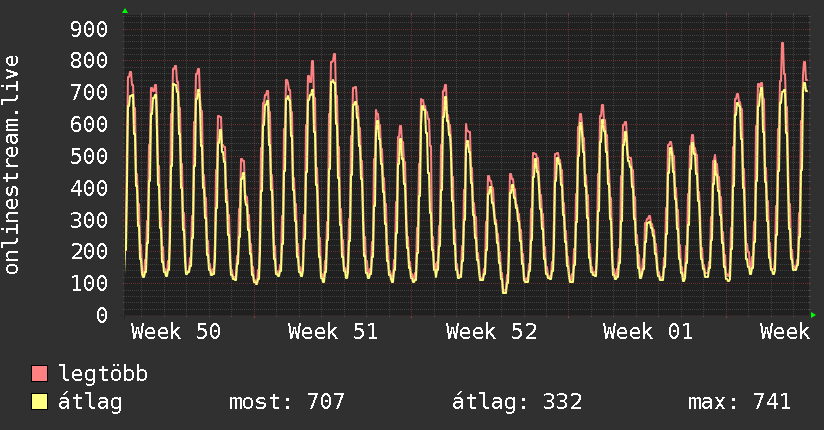The image size is (824, 430).
Task: Click the yellow átlag legend swatch
Action: click(x=40, y=402)
